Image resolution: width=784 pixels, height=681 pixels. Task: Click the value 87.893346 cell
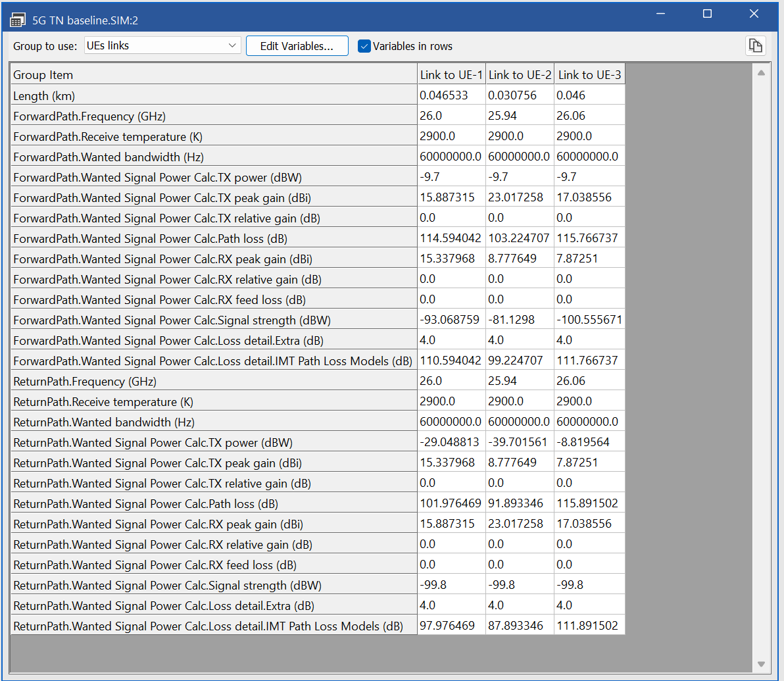(x=520, y=626)
